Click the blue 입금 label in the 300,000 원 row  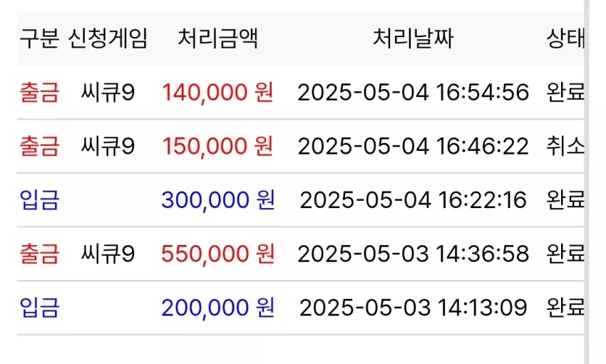coord(39,200)
